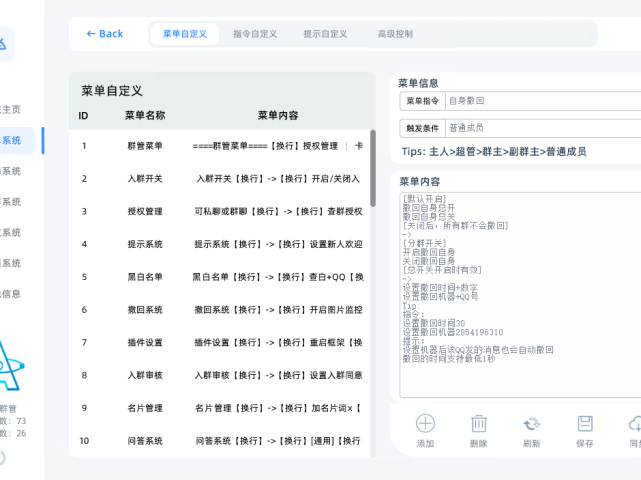Screen dimensions: 641x480
Task: Select row 10 问答系统
Action: 220,440
